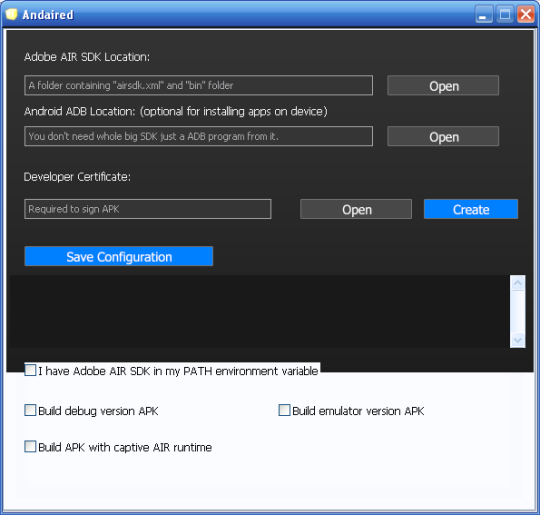Click the Developer Certificate input field
This screenshot has width=540, height=515.
148,209
